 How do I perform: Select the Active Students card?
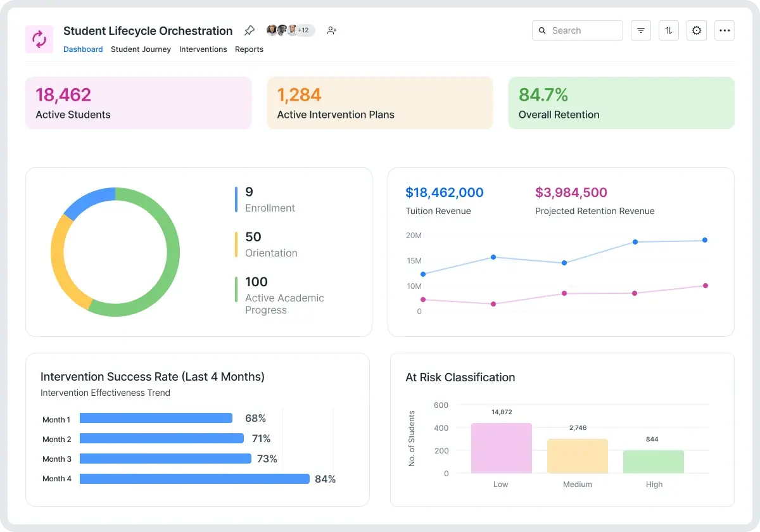coord(138,103)
